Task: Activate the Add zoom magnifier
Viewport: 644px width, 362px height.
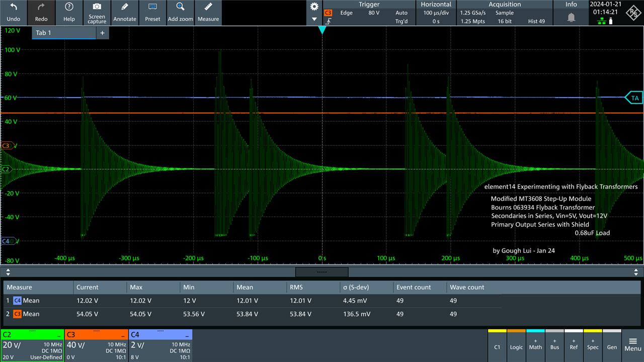Action: pyautogui.click(x=180, y=13)
